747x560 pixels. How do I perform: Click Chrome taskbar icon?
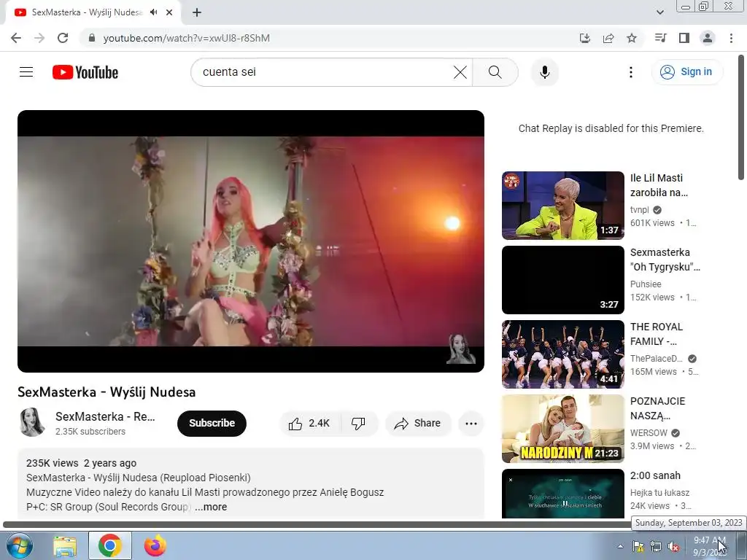click(110, 545)
